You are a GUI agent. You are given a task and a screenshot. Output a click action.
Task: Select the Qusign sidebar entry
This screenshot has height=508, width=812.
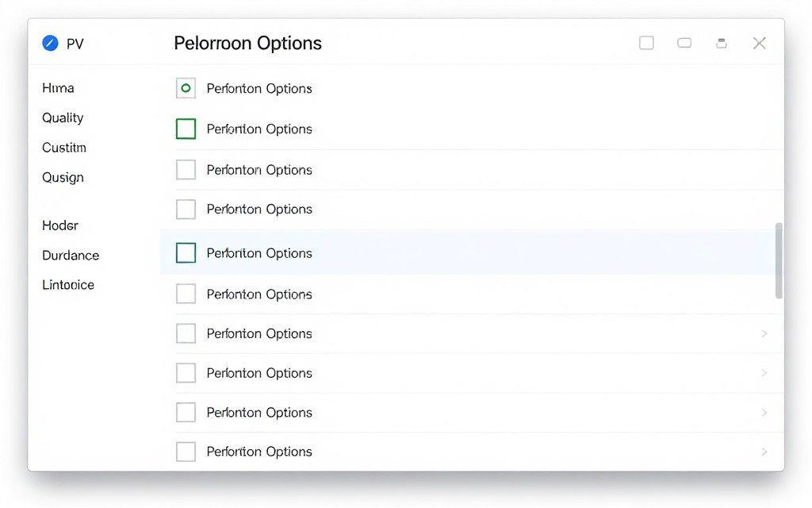[63, 177]
